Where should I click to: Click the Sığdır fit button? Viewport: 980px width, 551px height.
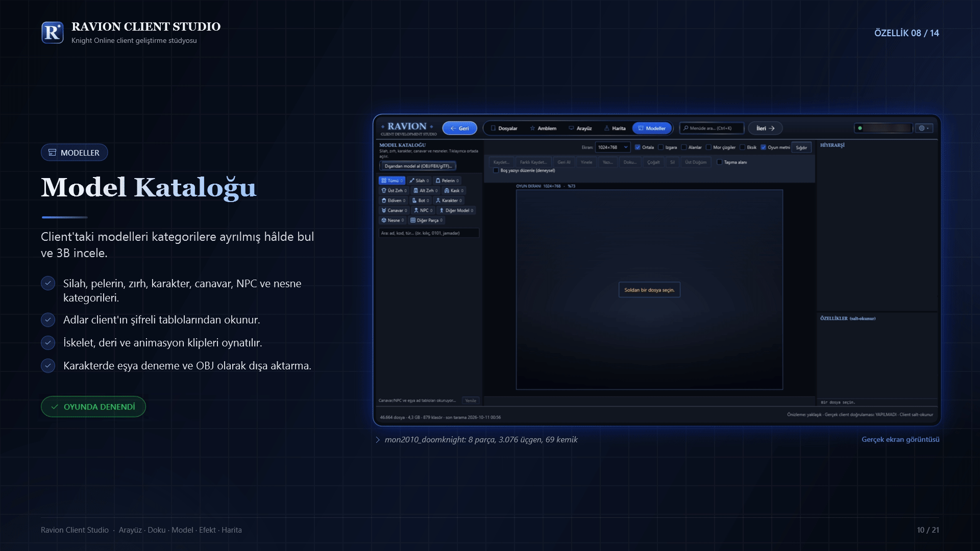[801, 147]
